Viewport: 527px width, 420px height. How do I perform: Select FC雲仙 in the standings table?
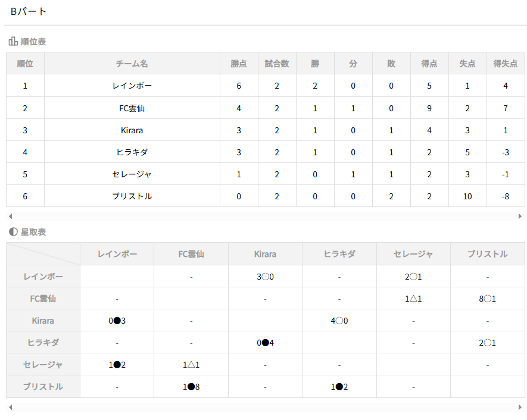coord(132,108)
